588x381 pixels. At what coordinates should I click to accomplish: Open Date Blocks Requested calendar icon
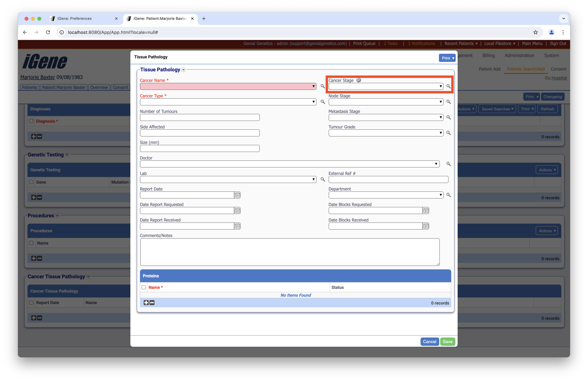[426, 211]
